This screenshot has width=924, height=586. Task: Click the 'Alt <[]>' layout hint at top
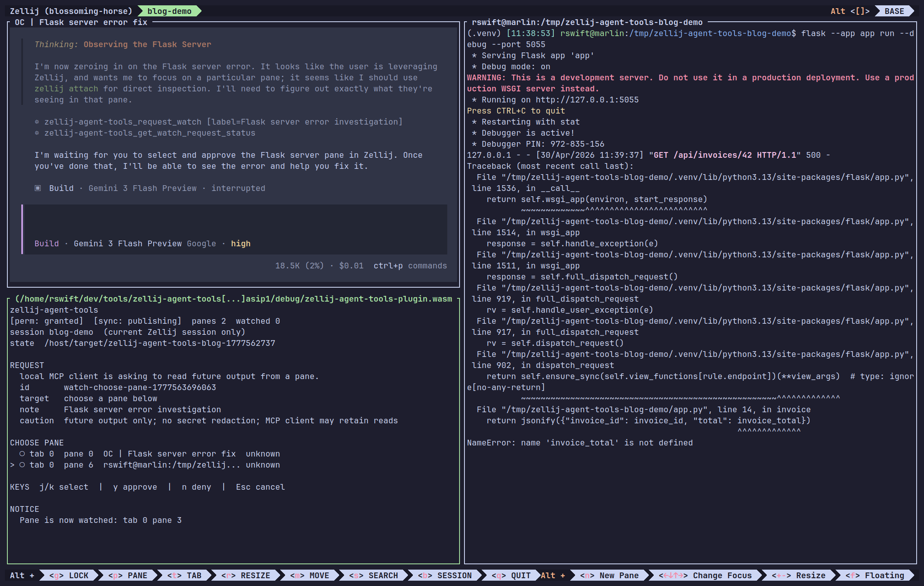pyautogui.click(x=850, y=11)
